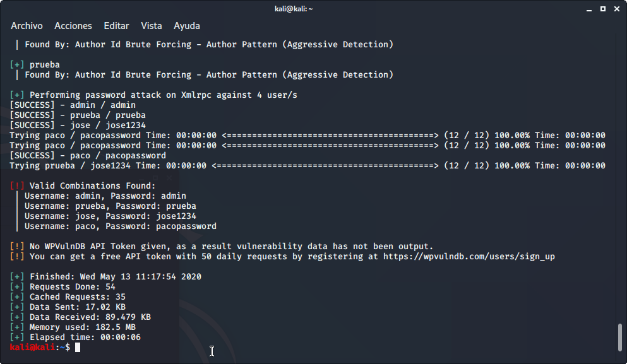Click the "Username: paco" credentials line
Viewport: 627px width, 364px height.
click(x=120, y=226)
